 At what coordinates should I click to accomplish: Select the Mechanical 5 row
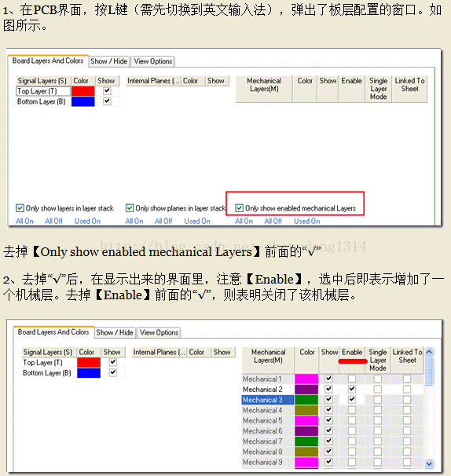[268, 420]
